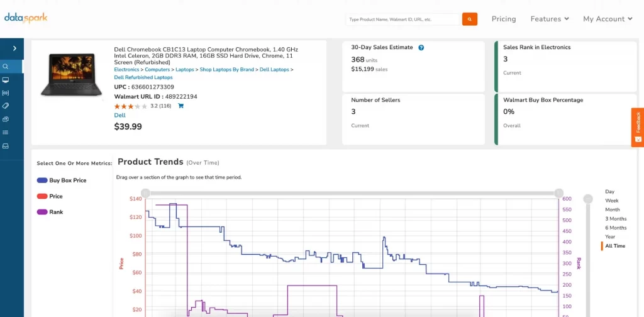Expand the left sidebar with chevron arrow
The height and width of the screenshot is (317, 644).
pyautogui.click(x=14, y=48)
